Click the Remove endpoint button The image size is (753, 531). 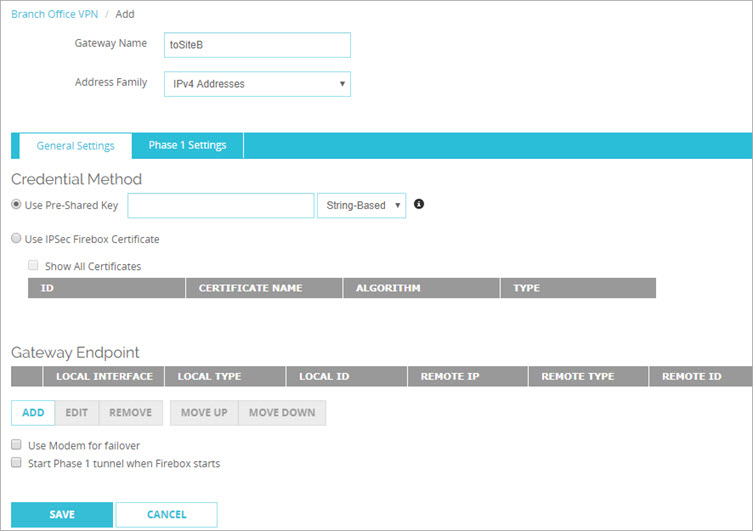click(x=130, y=412)
